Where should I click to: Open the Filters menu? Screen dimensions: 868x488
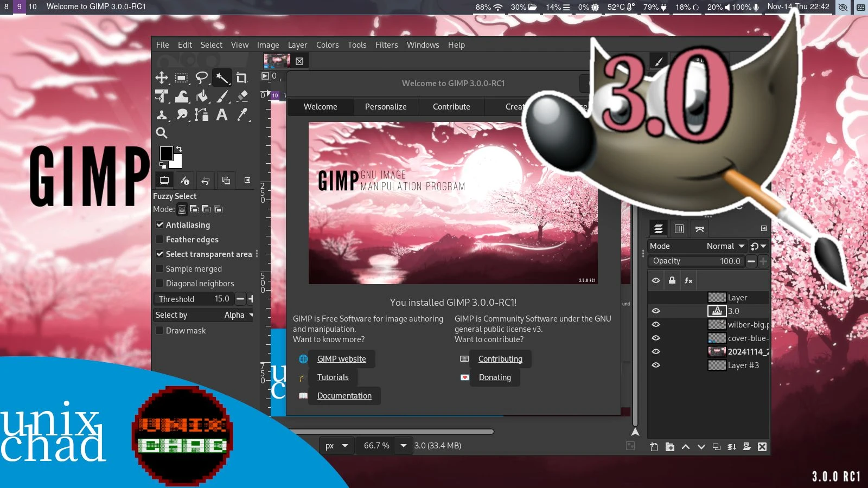coord(386,45)
